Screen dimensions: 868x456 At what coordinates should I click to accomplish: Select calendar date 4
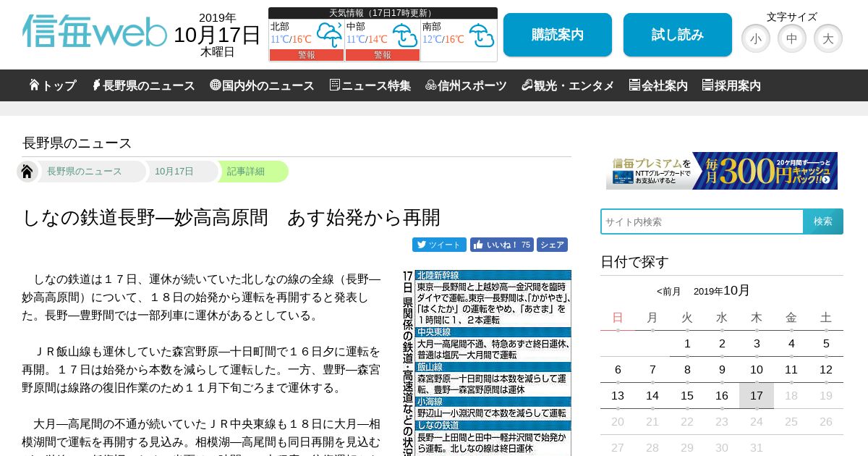pyautogui.click(x=791, y=344)
